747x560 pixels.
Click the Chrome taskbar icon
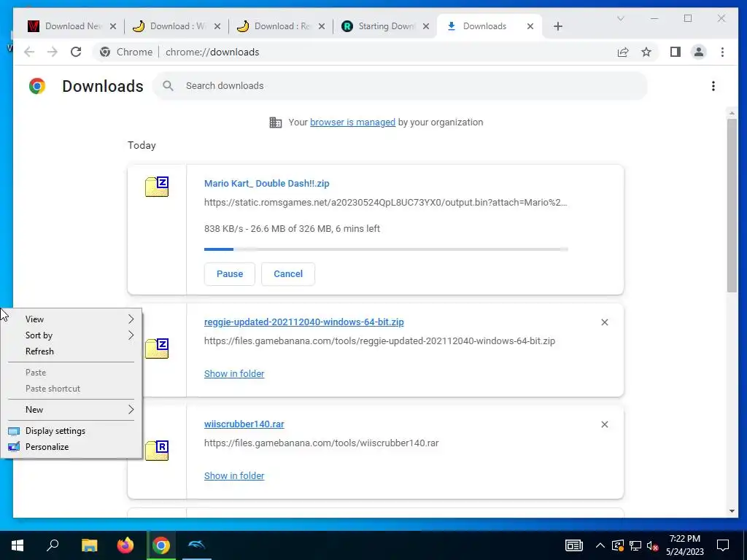tap(161, 545)
